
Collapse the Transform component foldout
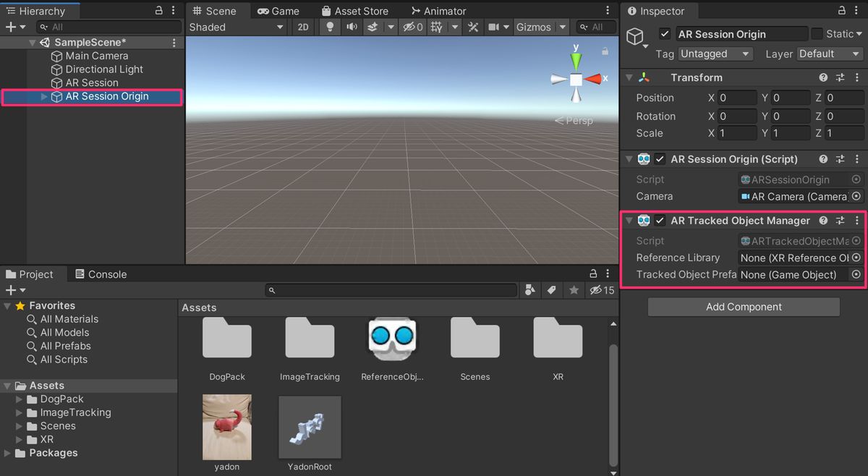[629, 77]
